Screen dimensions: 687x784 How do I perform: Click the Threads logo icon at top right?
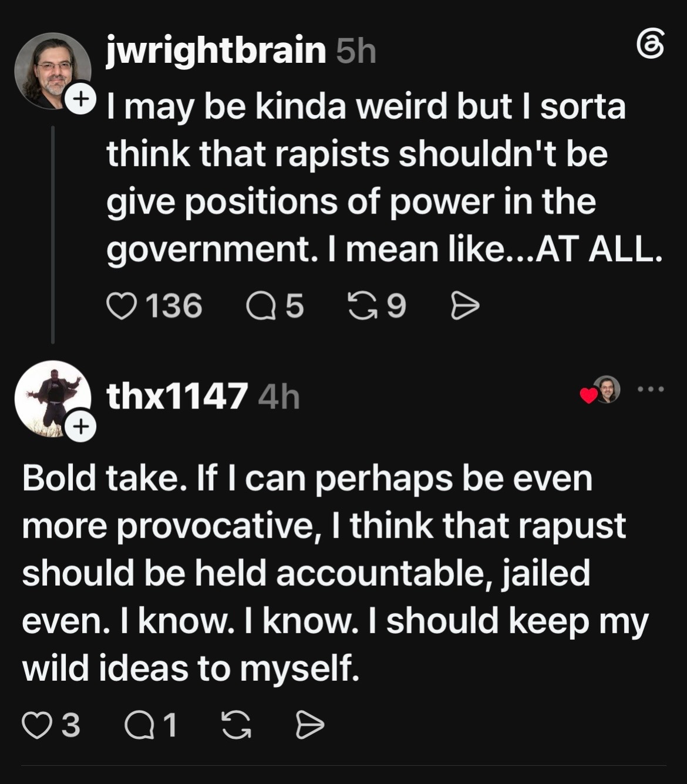pyautogui.click(x=651, y=44)
